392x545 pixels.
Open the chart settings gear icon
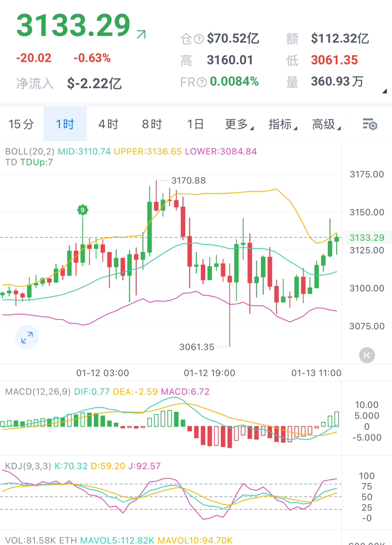370,125
